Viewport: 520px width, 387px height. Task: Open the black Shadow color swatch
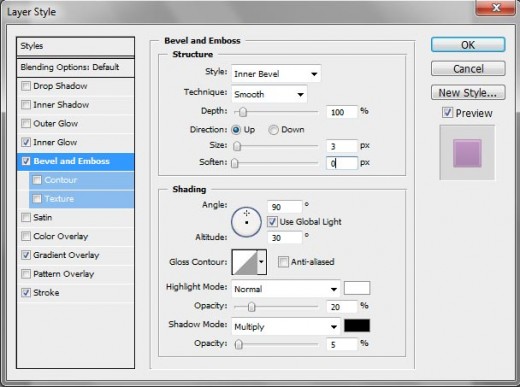(357, 326)
